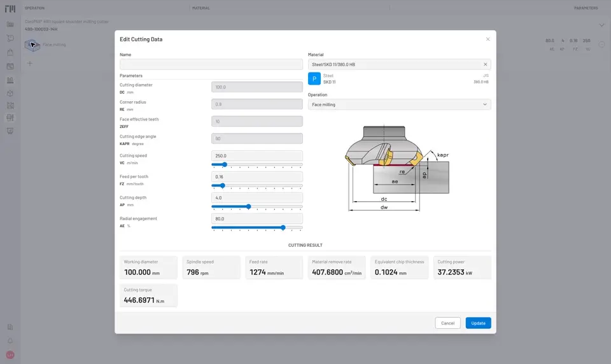611x364 pixels.
Task: Open the red user avatar
Action: (x=10, y=354)
